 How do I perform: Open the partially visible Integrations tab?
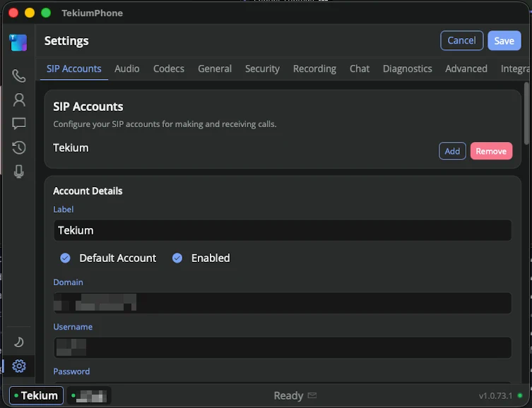[515, 68]
